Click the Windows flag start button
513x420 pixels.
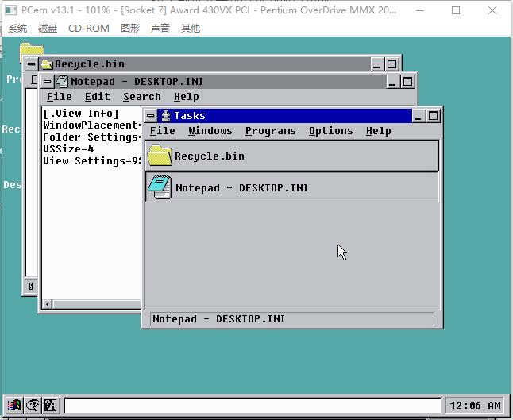[x=14, y=406]
